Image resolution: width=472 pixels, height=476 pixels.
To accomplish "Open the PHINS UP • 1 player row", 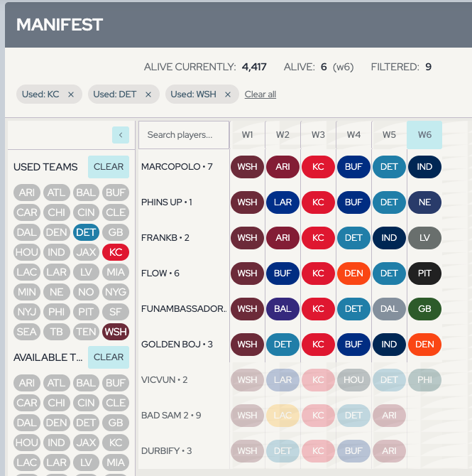I will click(x=167, y=202).
